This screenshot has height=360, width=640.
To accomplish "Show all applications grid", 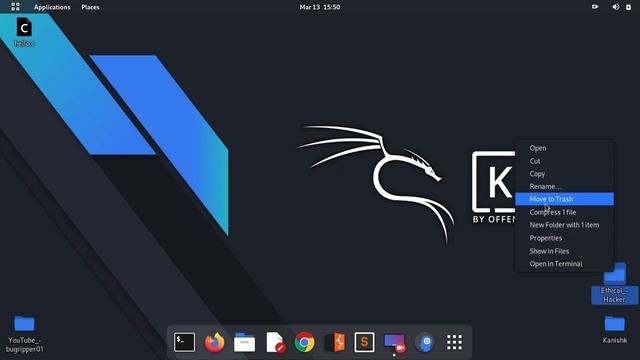I will [454, 342].
